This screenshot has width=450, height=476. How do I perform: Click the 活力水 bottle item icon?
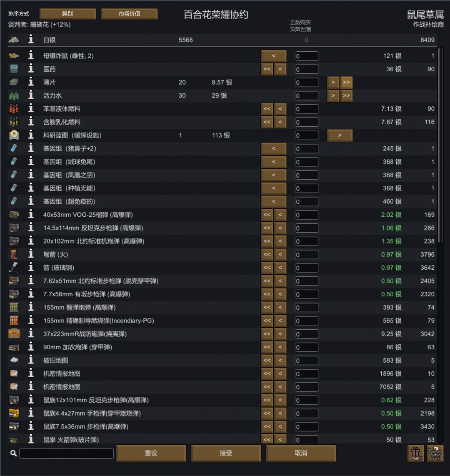[x=14, y=96]
